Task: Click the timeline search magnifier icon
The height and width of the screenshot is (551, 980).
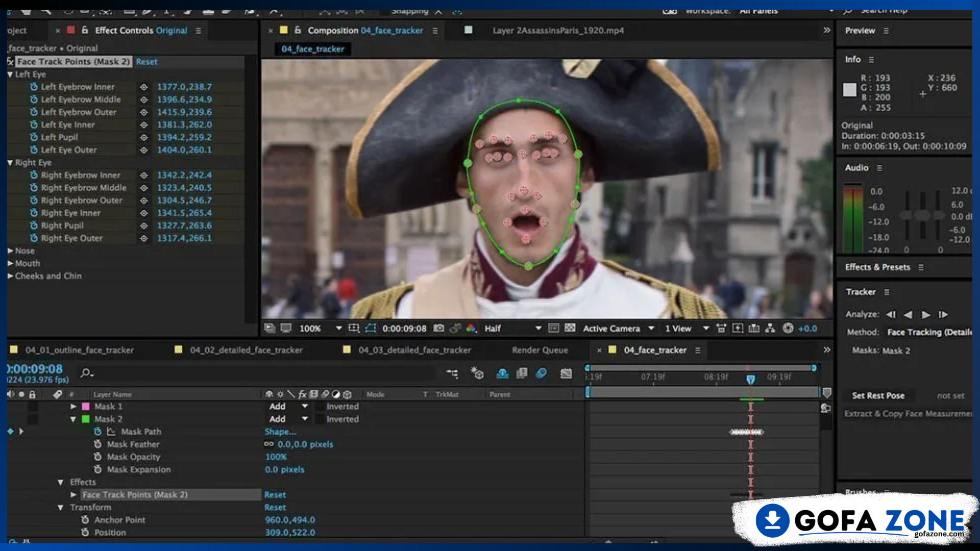Action: pyautogui.click(x=87, y=373)
